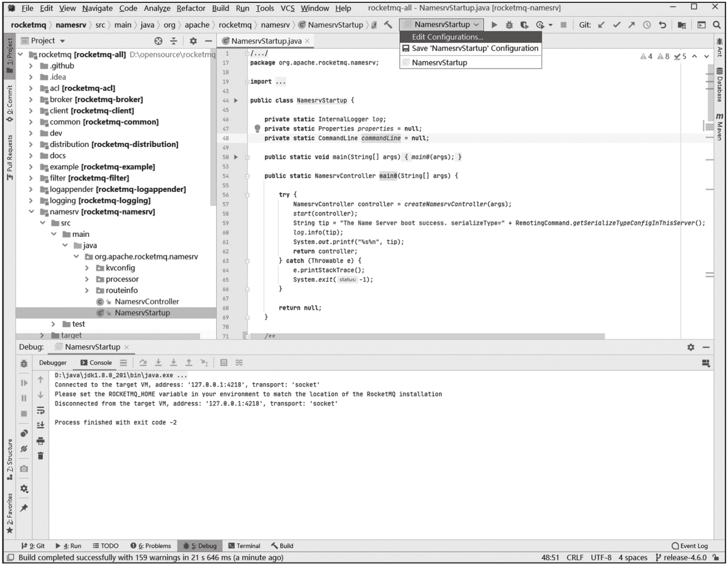728x565 pixels.
Task: Toggle the 1: Project tool window stripe
Action: pos(10,55)
